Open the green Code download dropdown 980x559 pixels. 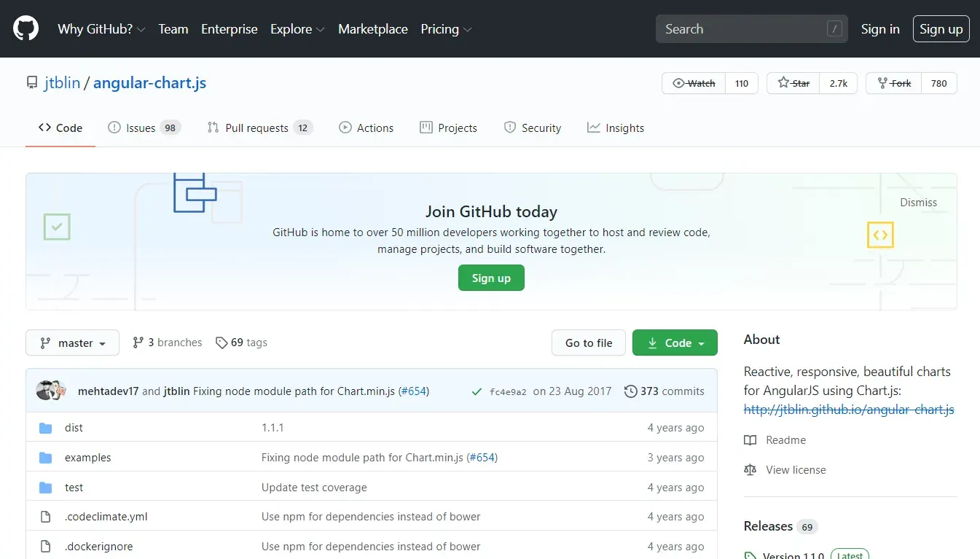click(x=675, y=343)
